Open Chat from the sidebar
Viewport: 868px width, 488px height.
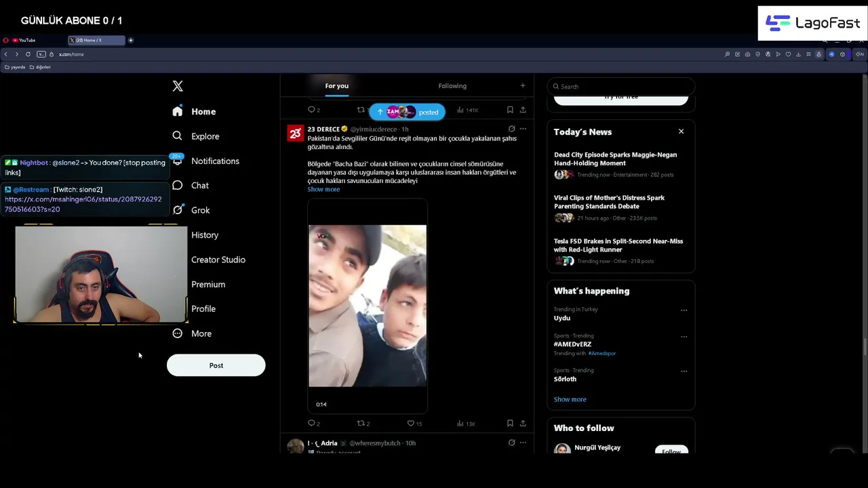[x=191, y=186]
